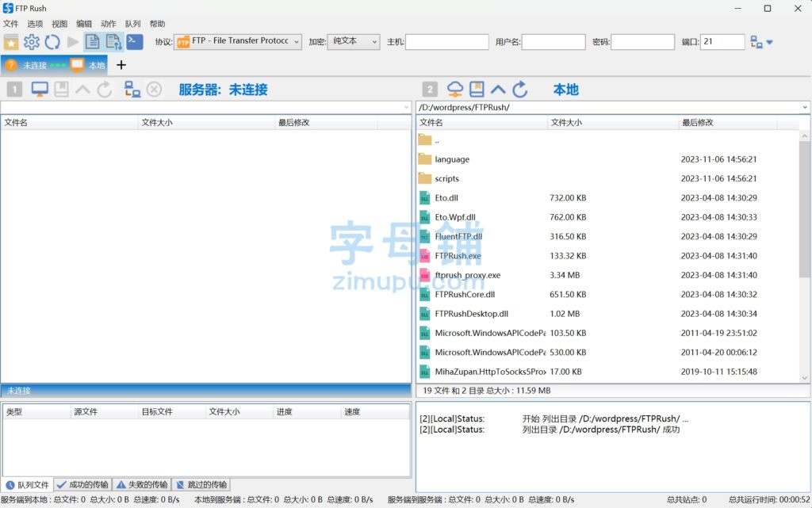Image resolution: width=812 pixels, height=508 pixels.
Task: Sort local pane by 文件名 column
Action: tap(481, 123)
